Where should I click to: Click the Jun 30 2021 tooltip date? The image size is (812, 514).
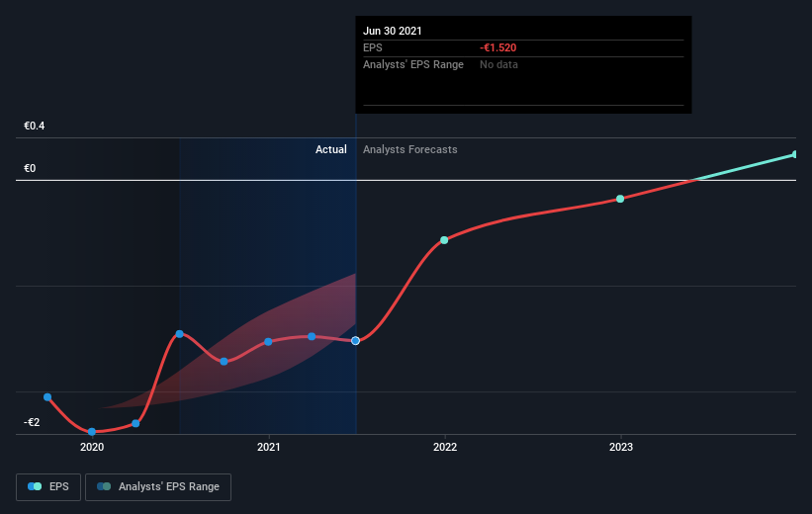point(393,31)
